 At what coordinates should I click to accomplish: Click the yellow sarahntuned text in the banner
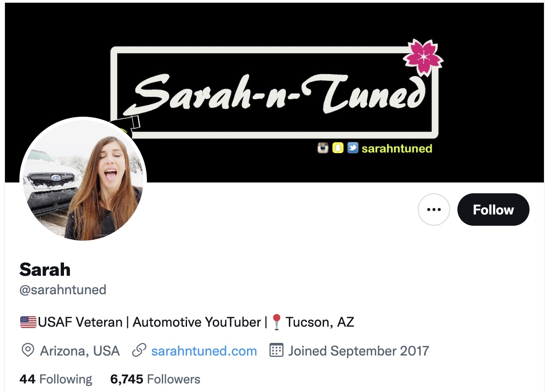[397, 148]
